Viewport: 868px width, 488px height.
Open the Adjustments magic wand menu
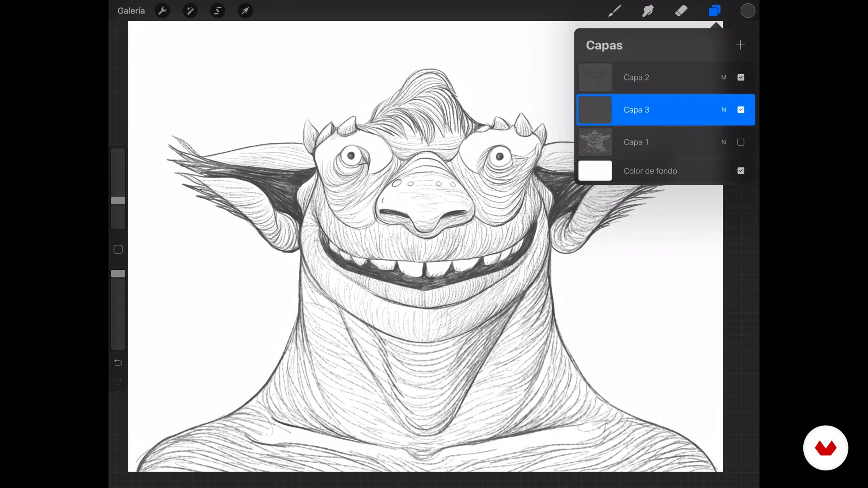[190, 10]
